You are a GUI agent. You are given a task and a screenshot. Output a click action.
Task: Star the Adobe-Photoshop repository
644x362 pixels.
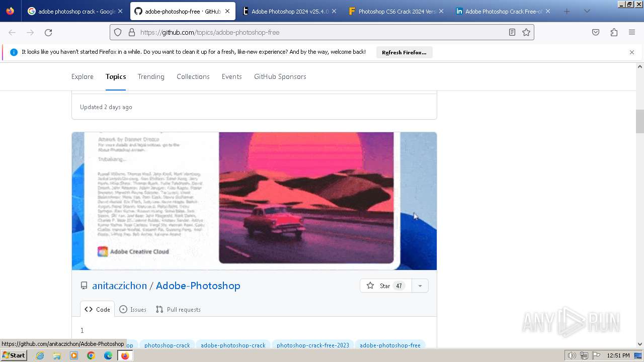385,286
